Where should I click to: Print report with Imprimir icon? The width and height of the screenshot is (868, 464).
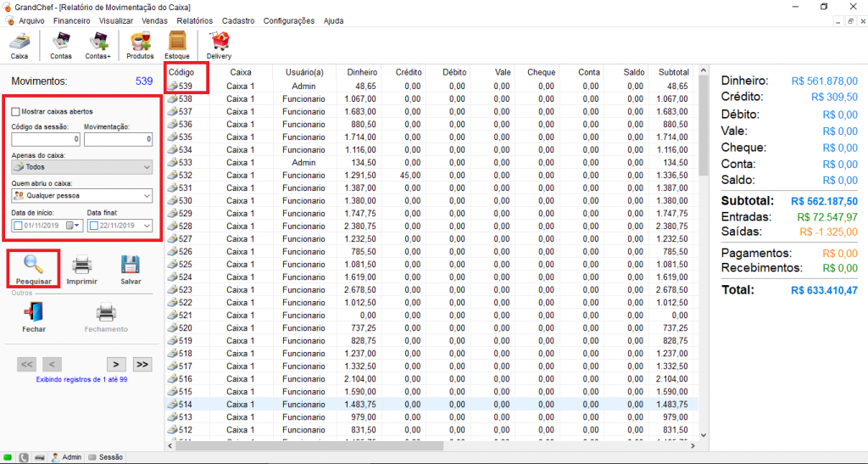click(x=81, y=269)
